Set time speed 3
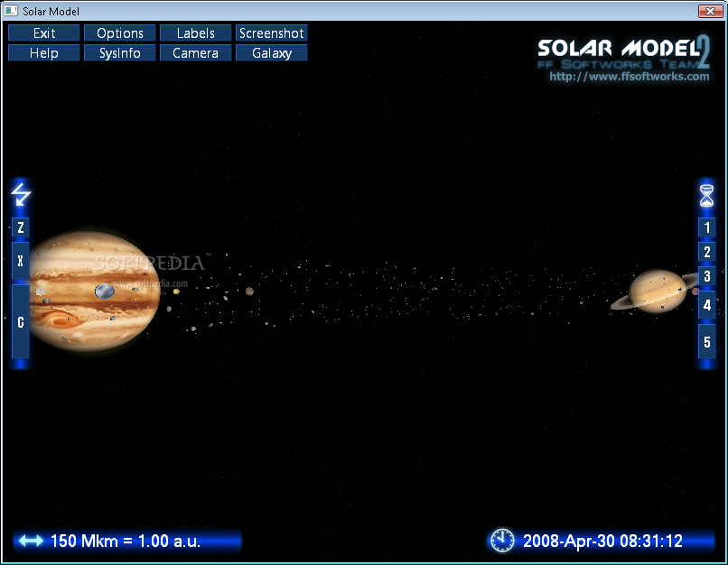 [706, 276]
